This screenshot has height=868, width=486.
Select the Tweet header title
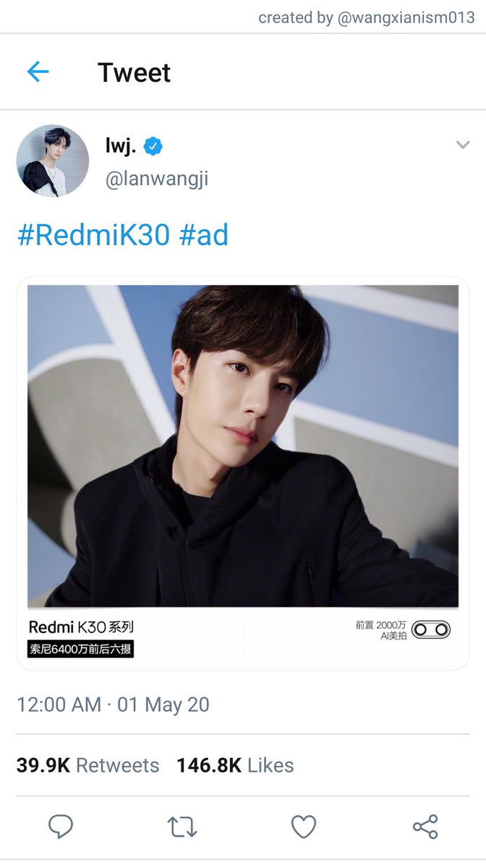[x=135, y=72]
